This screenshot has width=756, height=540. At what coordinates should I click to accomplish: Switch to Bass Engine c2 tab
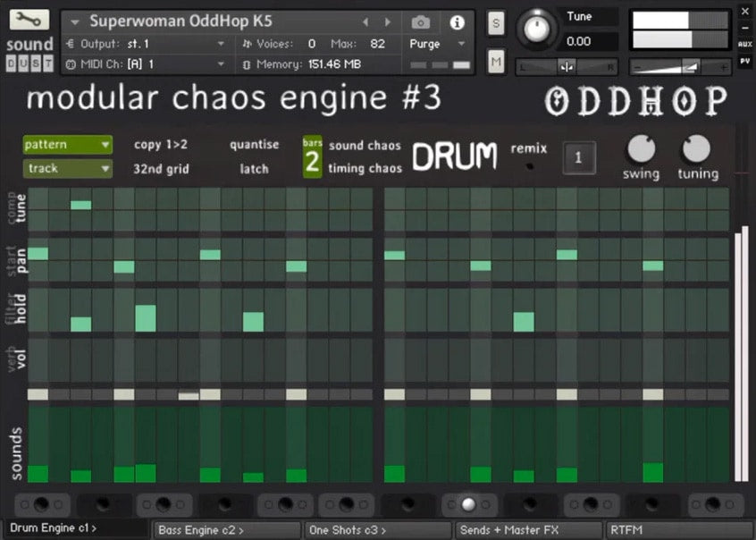(225, 530)
